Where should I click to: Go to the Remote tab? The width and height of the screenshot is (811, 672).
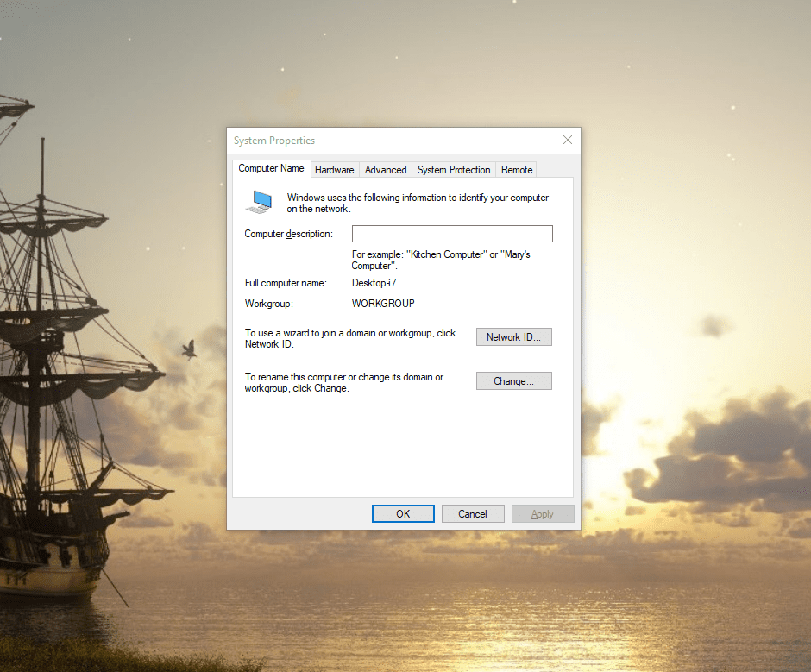pos(517,170)
